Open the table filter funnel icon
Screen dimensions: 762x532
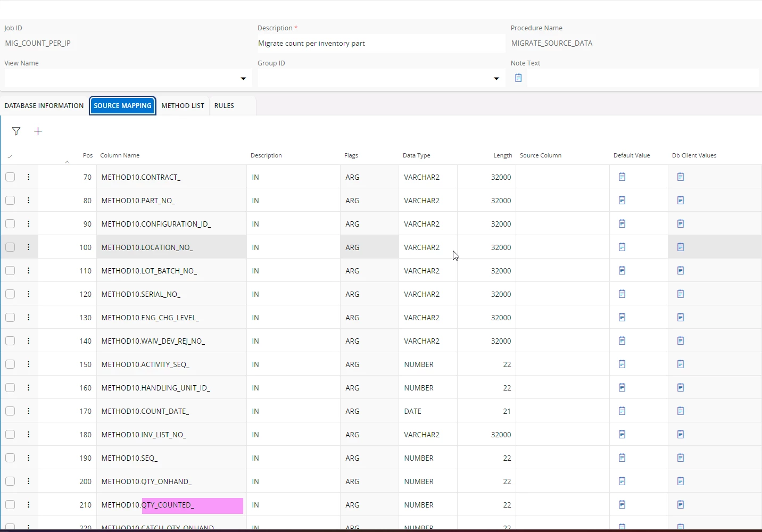coord(16,131)
